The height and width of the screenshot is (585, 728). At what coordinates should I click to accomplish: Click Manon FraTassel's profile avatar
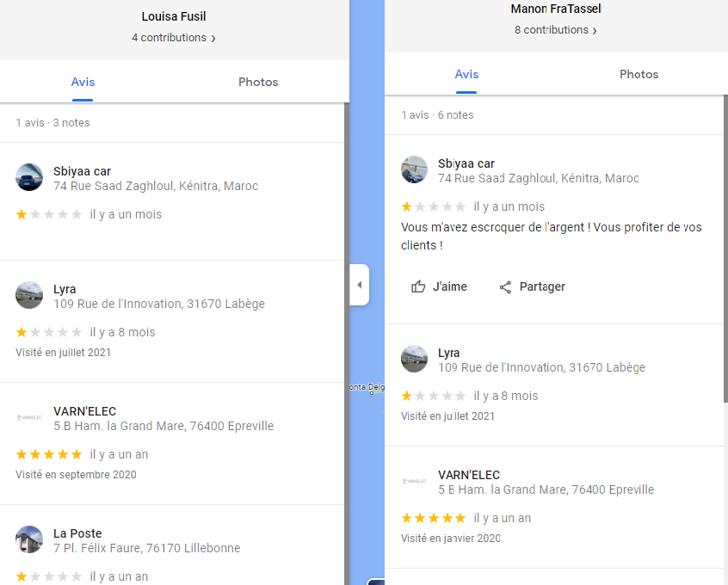pos(555,9)
